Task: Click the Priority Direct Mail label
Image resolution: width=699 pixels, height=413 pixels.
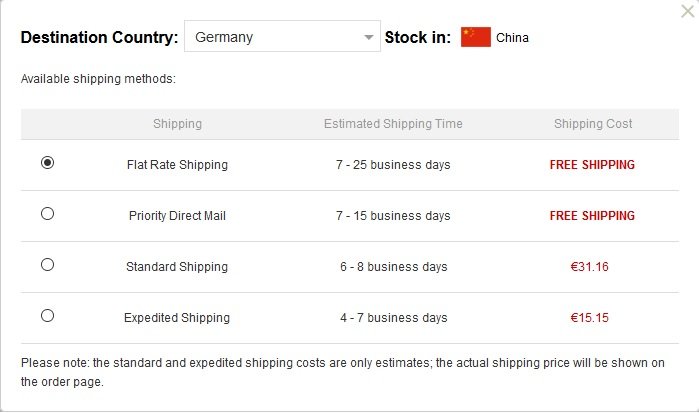Action: click(177, 216)
